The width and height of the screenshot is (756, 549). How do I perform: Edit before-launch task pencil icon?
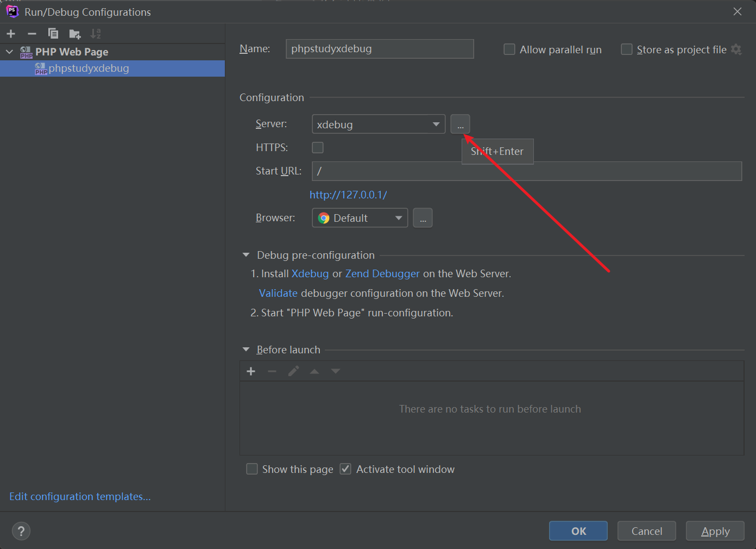293,371
